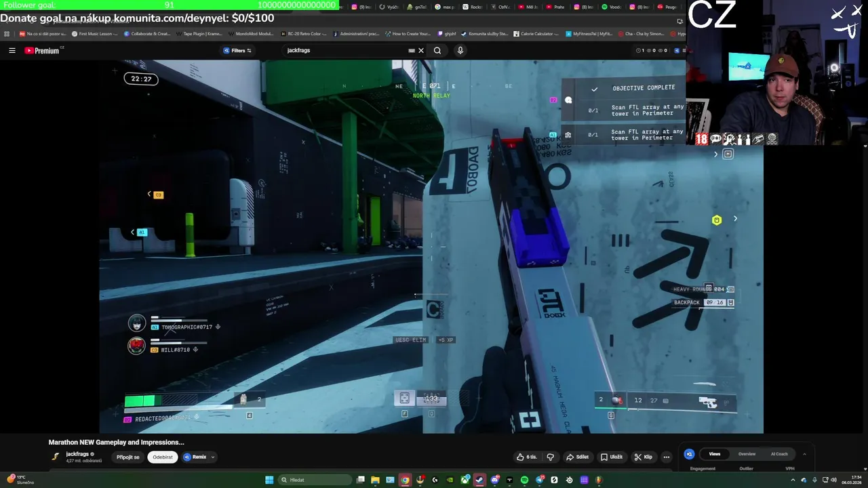Open the Windows Start menu
868x488 pixels.
point(269,480)
